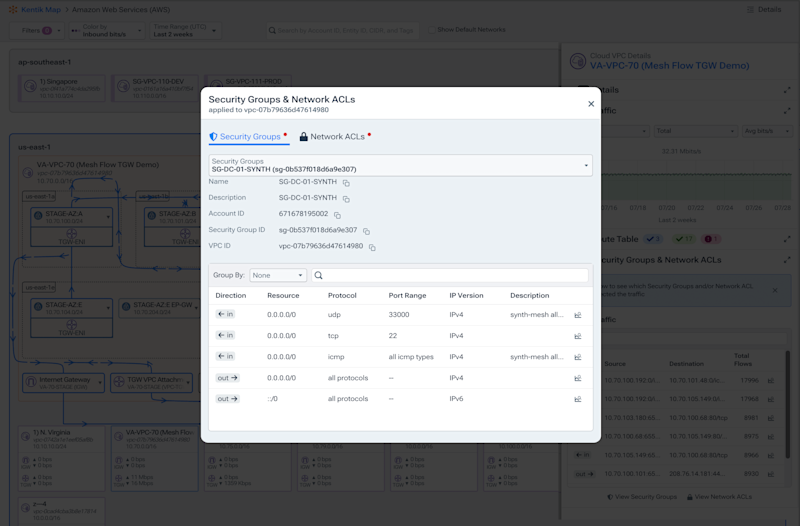Copy the Name value SG-DC-01-SYNTH
Viewport: 800px width, 526px height.
346,183
